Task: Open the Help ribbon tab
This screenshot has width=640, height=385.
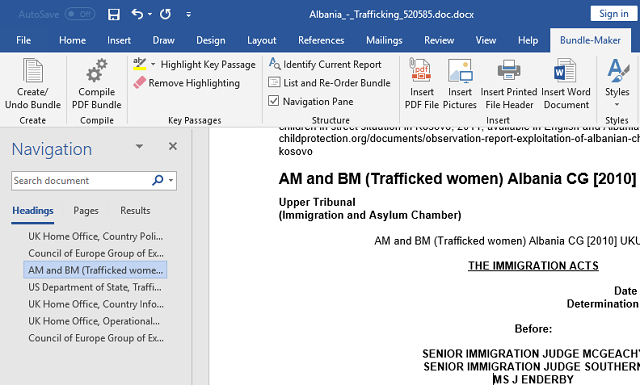Action: click(x=528, y=40)
